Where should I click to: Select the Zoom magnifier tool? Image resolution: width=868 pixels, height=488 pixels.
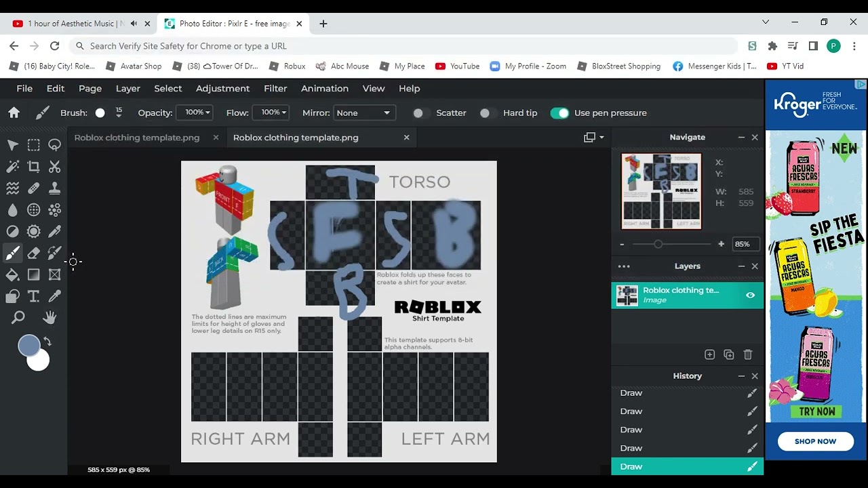[x=18, y=317]
